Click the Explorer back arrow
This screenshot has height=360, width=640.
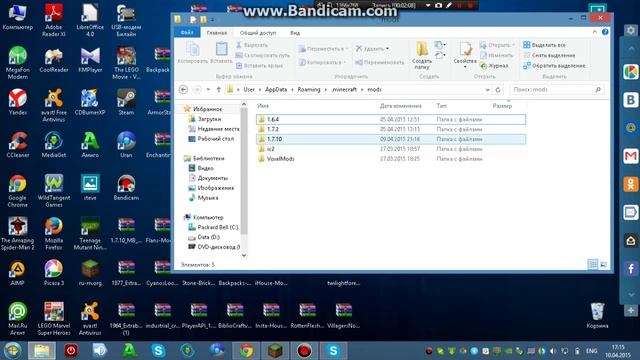coord(184,89)
